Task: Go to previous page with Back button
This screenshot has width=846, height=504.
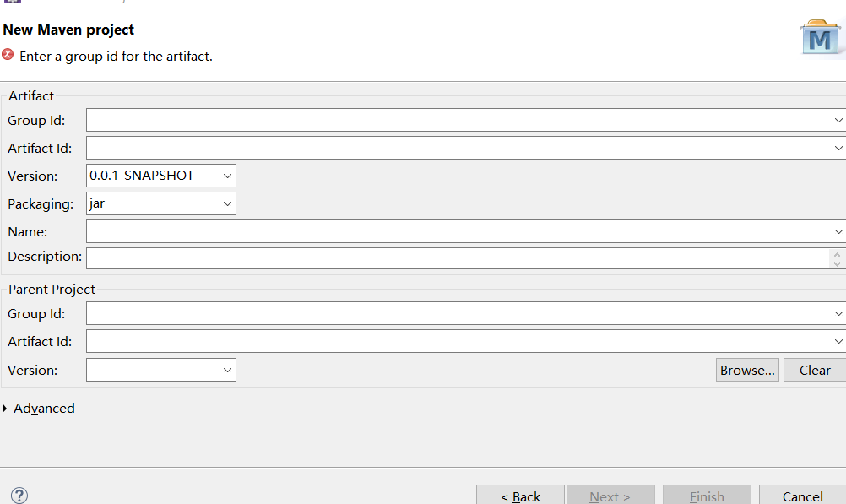Action: click(520, 496)
